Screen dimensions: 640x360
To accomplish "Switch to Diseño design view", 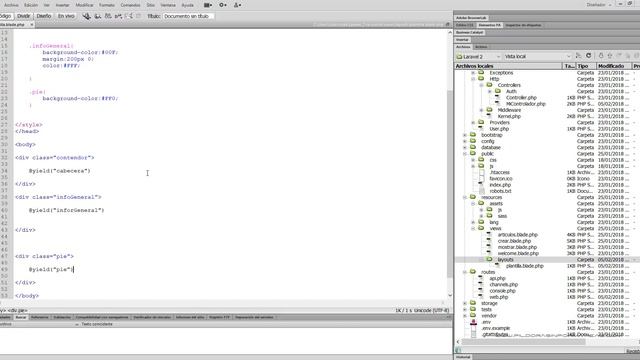I will (x=44, y=16).
